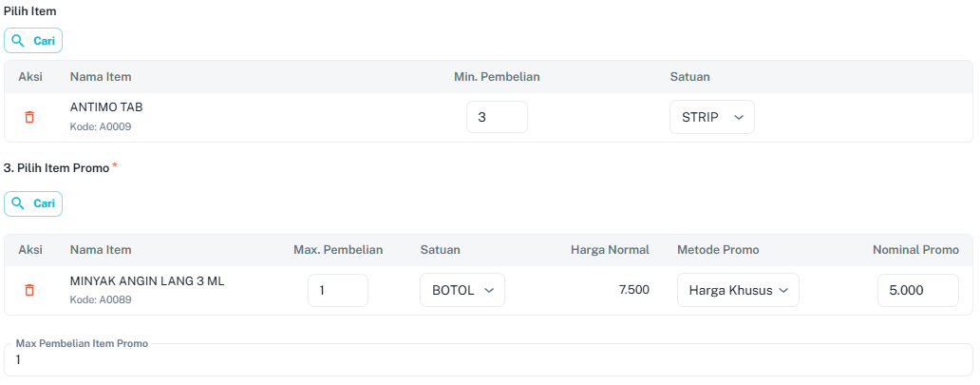Delete the ANTIMO TAB row
This screenshot has height=385, width=980.
[x=29, y=117]
